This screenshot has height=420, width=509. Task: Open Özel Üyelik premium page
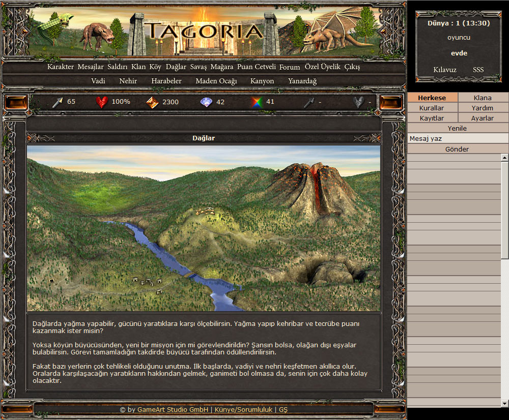322,67
